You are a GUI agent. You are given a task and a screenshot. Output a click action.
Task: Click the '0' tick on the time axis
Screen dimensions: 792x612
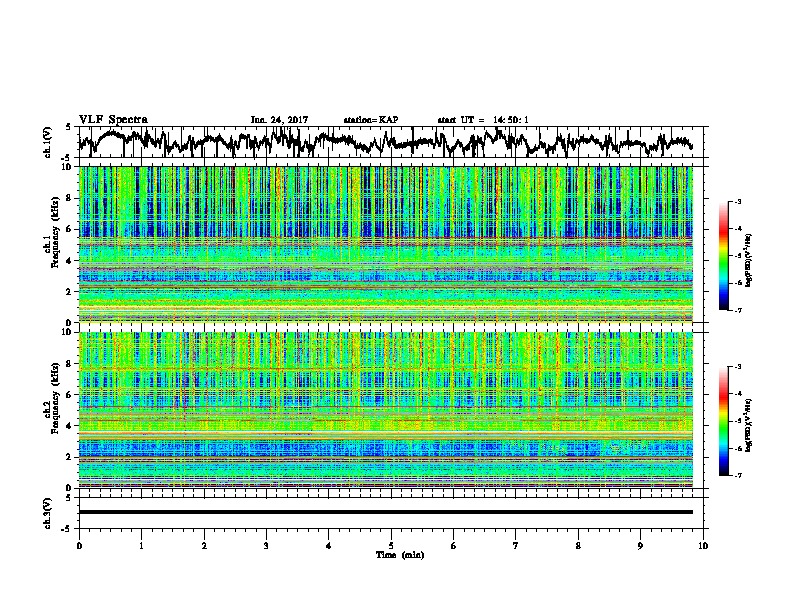pyautogui.click(x=79, y=546)
